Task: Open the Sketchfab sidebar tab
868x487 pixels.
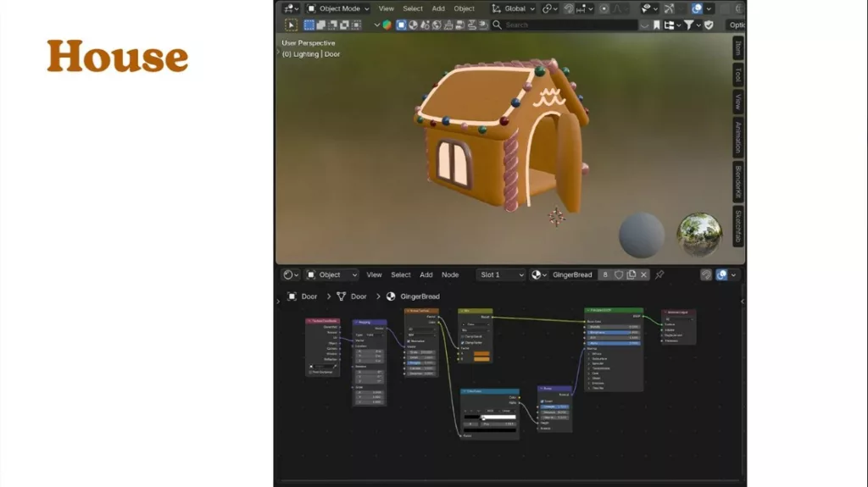Action: (738, 226)
